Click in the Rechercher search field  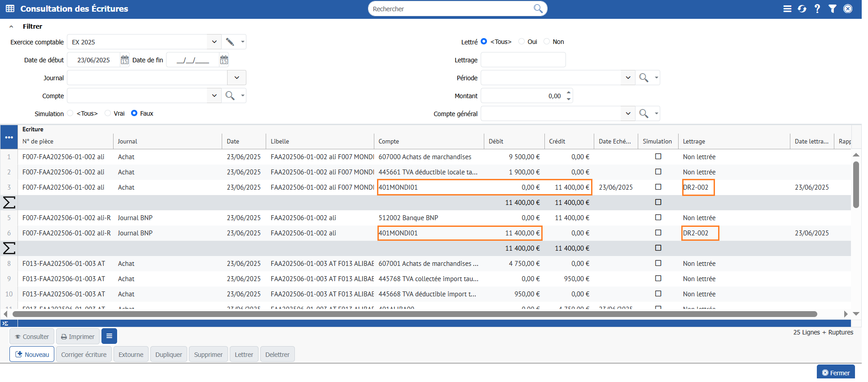pyautogui.click(x=451, y=9)
